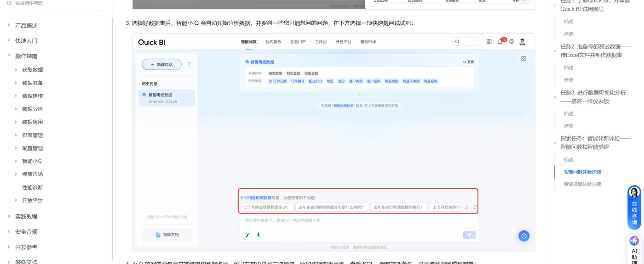Switch to the 智能问数 tab in Quick BI
This screenshot has width=644, height=264.
pos(249,42)
